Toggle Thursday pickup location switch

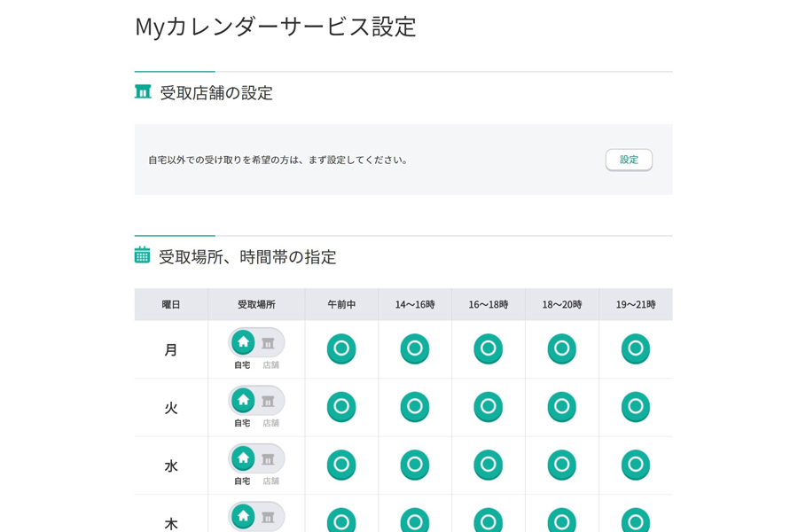click(256, 517)
